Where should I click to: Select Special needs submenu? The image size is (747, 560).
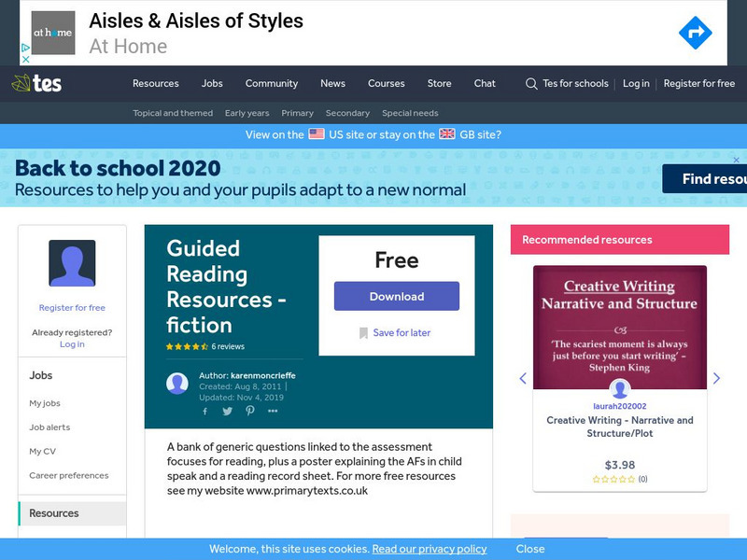[410, 113]
